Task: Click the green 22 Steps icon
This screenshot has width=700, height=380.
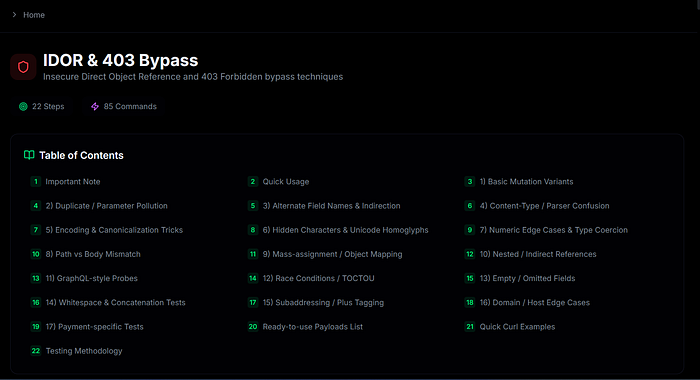Action: click(23, 106)
